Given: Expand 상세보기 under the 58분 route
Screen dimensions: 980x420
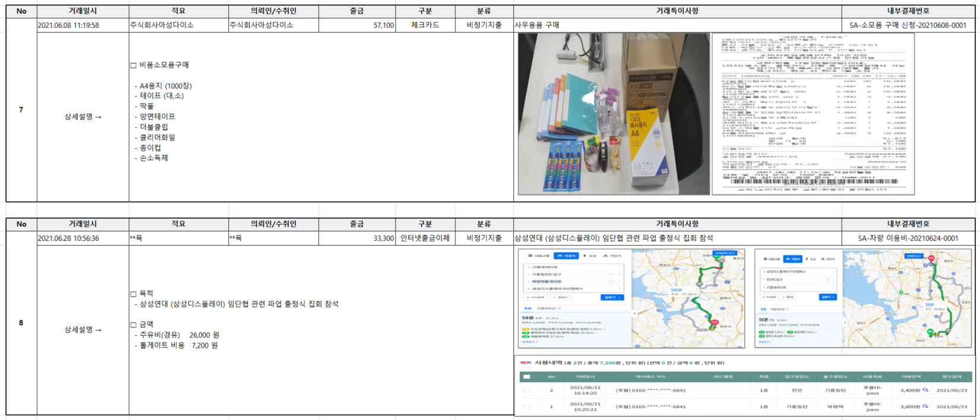Looking at the screenshot, I should click(x=528, y=342).
